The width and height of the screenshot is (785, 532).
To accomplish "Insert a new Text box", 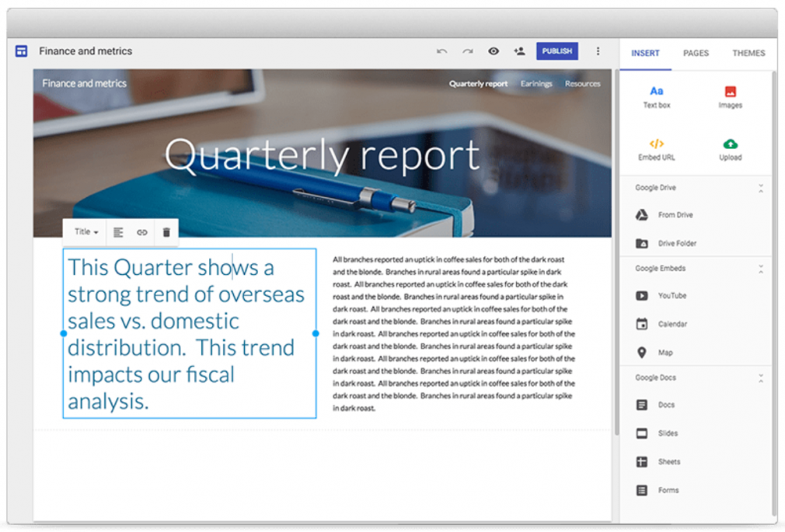I will pyautogui.click(x=656, y=95).
